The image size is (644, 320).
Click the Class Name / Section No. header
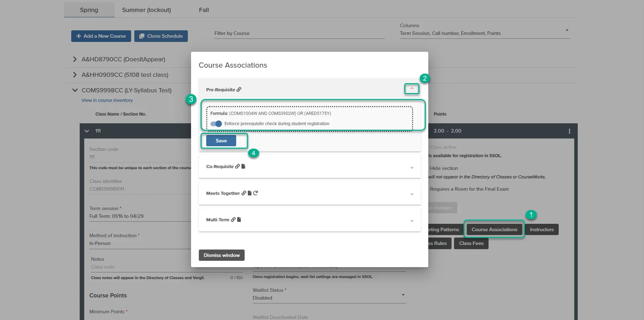click(121, 114)
